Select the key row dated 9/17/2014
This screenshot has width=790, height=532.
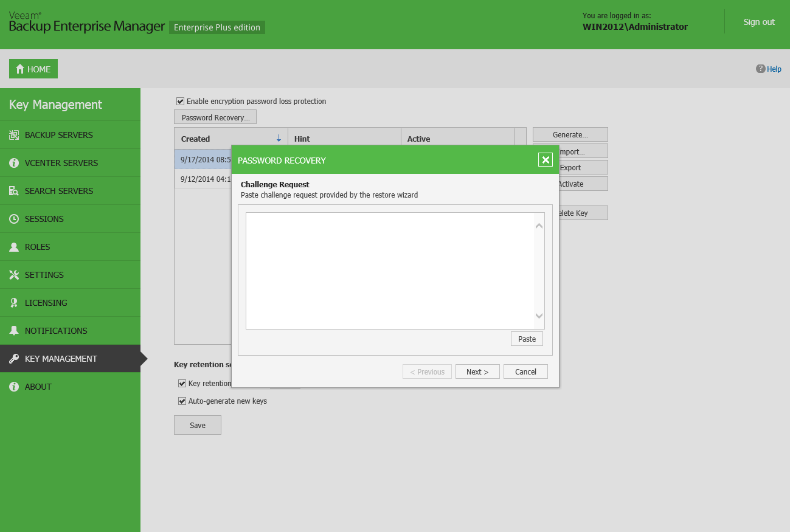pos(203,159)
